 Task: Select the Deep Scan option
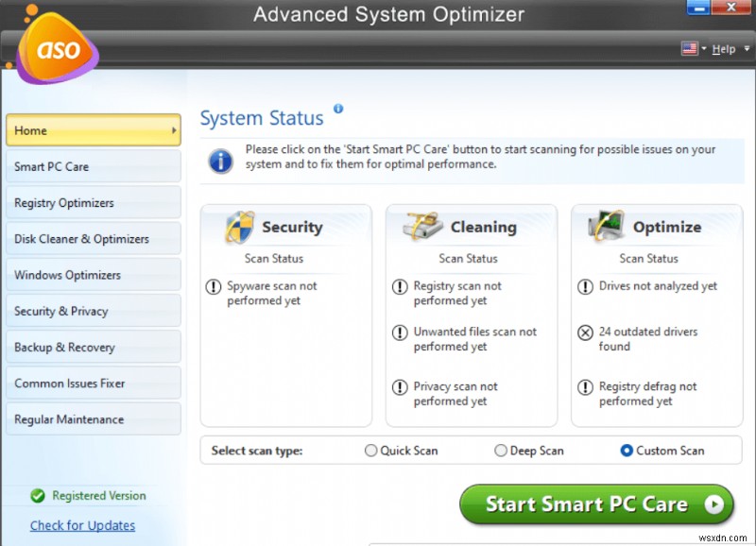coord(501,451)
